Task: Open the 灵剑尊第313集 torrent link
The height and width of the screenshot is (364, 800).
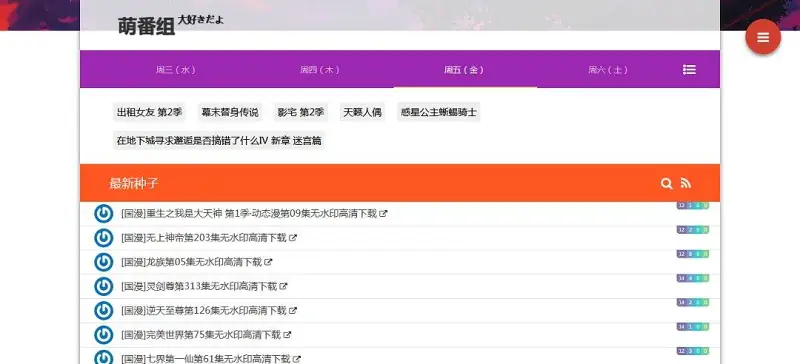Action: click(199, 286)
